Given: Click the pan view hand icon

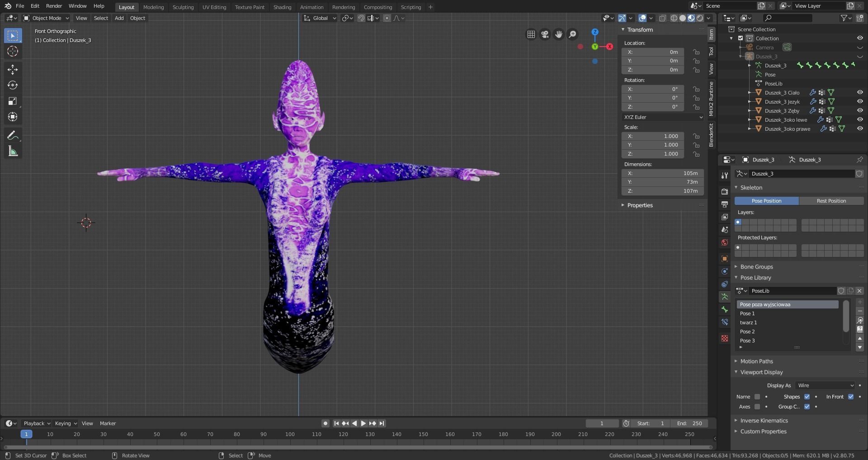Looking at the screenshot, I should (x=559, y=34).
